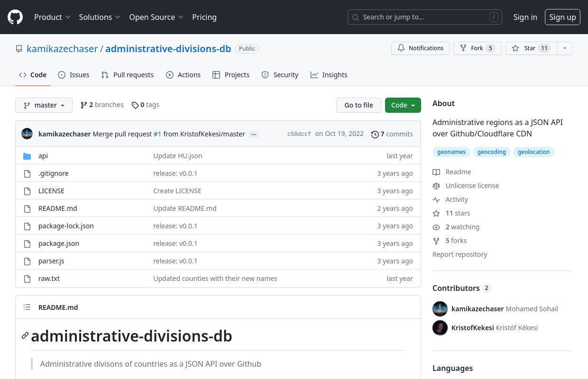588x379 pixels.
Task: Click the Sign up button
Action: click(562, 17)
